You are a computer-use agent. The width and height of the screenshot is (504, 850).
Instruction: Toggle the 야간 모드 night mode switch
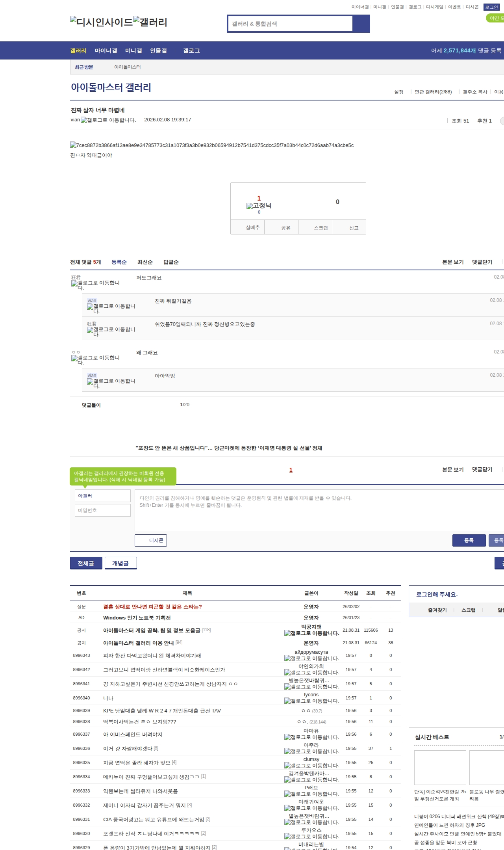[495, 18]
